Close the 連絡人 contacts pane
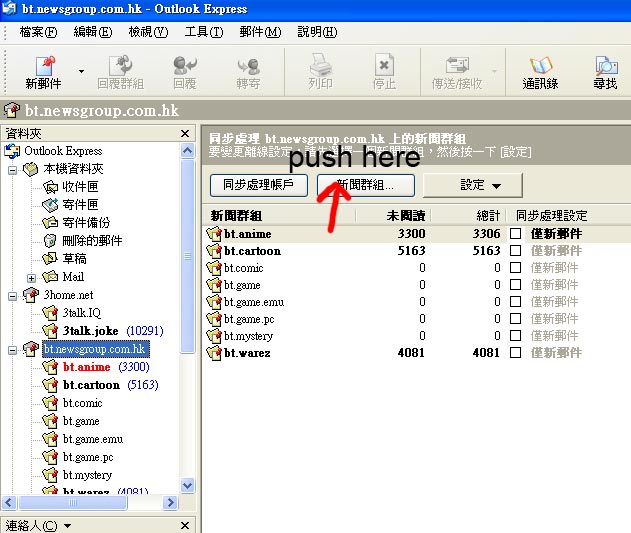Viewport: 631px width, 533px height. (x=185, y=526)
